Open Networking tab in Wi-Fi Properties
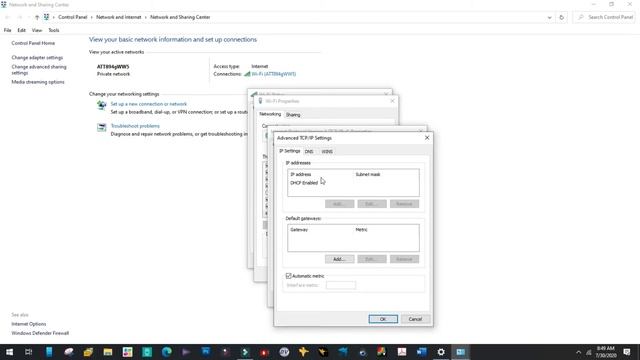This screenshot has width=640, height=360. click(x=270, y=114)
